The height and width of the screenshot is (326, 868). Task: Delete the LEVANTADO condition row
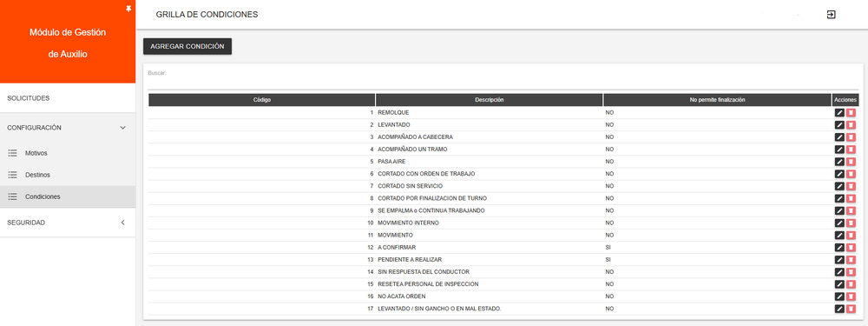click(x=851, y=124)
